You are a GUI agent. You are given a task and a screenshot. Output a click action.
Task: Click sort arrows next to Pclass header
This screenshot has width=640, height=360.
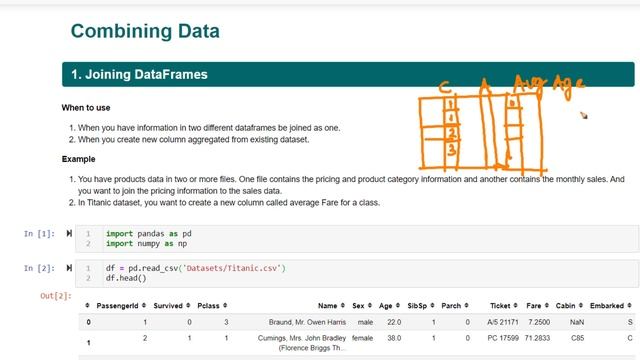pos(225,305)
